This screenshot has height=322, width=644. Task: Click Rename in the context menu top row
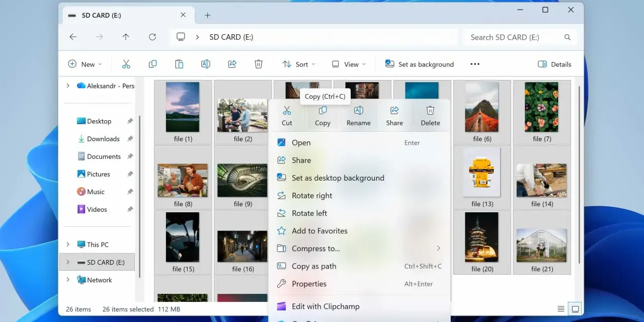[x=359, y=116]
